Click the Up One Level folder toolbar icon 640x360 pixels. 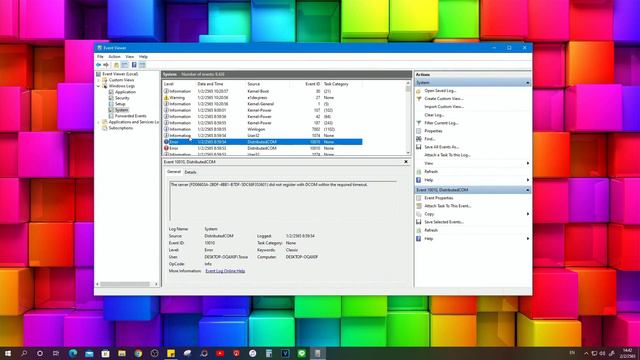[116, 65]
